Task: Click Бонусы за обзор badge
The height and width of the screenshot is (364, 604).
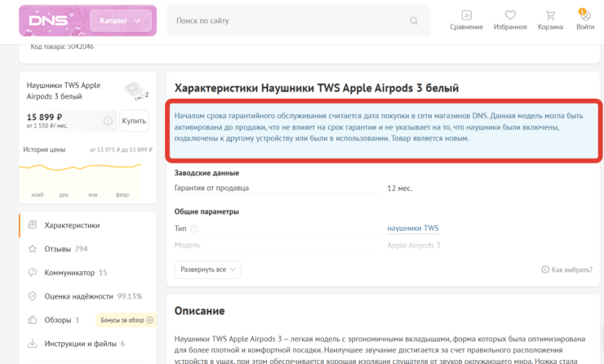Action: point(126,320)
